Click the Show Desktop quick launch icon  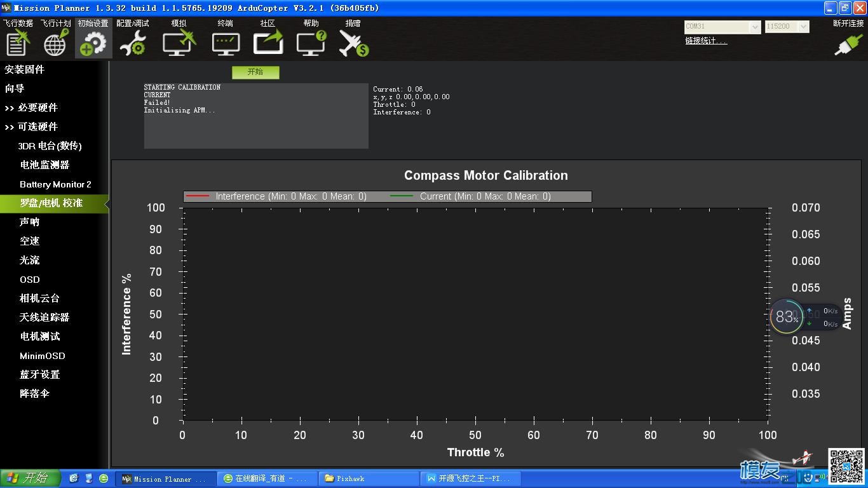88,478
